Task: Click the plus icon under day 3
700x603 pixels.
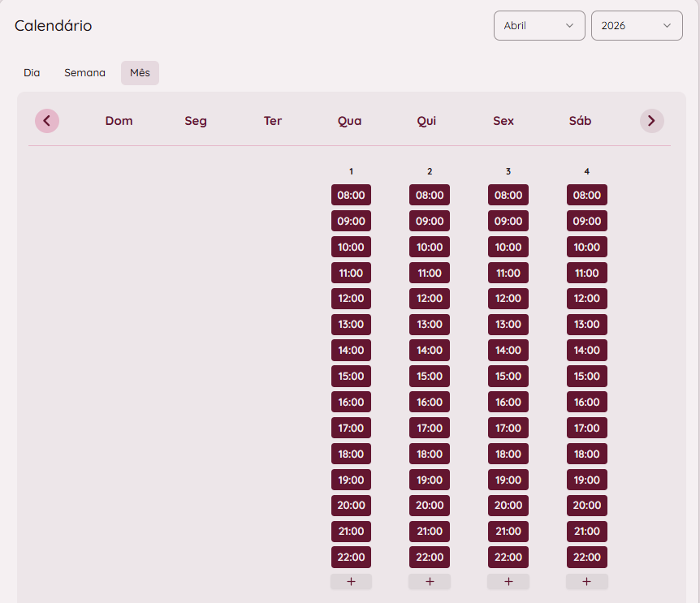Action: 508,581
